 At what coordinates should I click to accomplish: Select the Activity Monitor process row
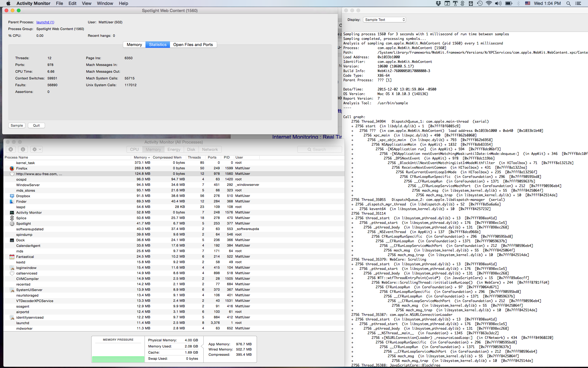(174, 213)
